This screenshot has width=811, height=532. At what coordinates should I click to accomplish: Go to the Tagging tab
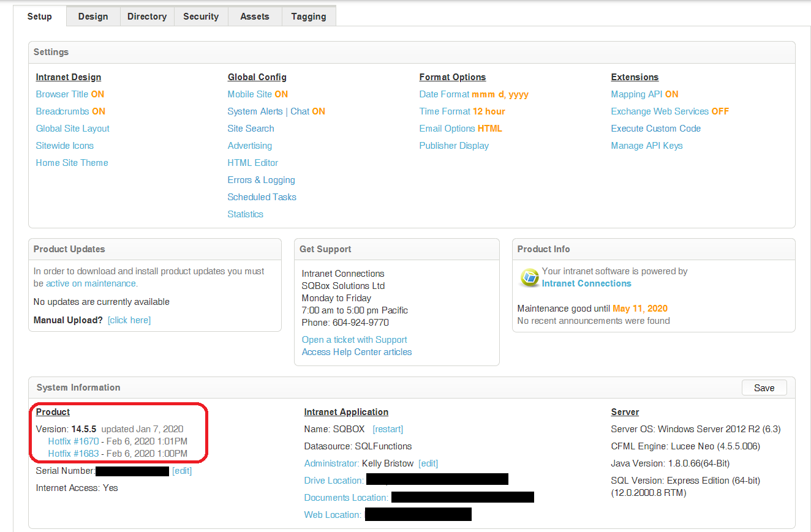coord(309,17)
